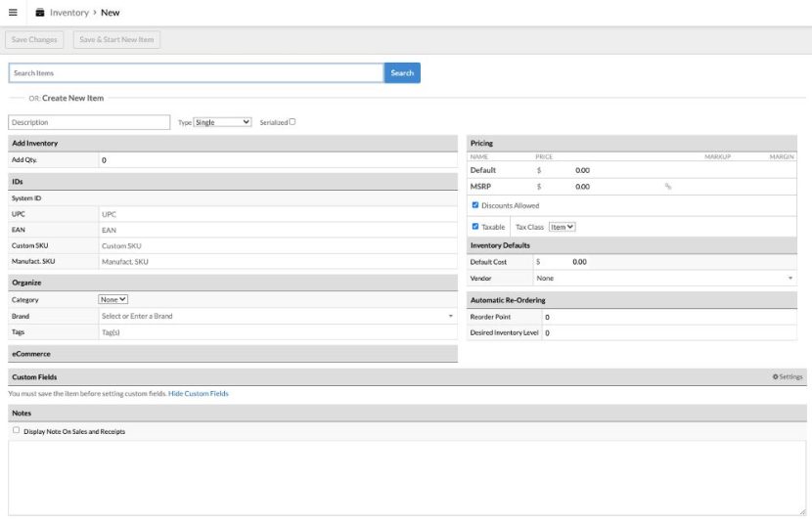Open the Brand selection dropdown arrow
The width and height of the screenshot is (812, 524).
pyautogui.click(x=450, y=317)
